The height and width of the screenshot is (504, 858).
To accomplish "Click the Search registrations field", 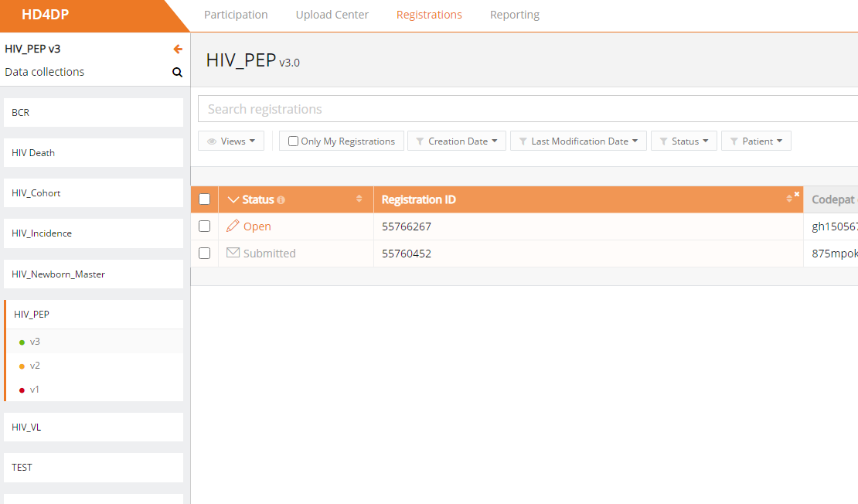I will [526, 109].
